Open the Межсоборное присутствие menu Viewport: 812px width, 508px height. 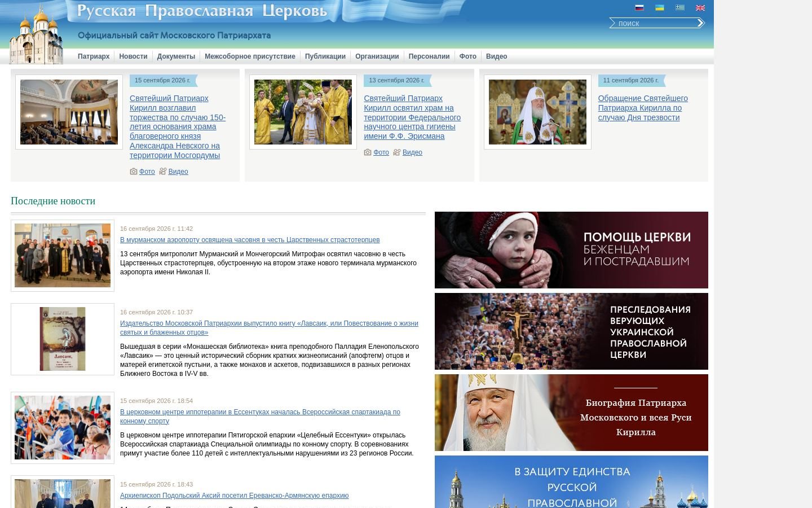(250, 56)
